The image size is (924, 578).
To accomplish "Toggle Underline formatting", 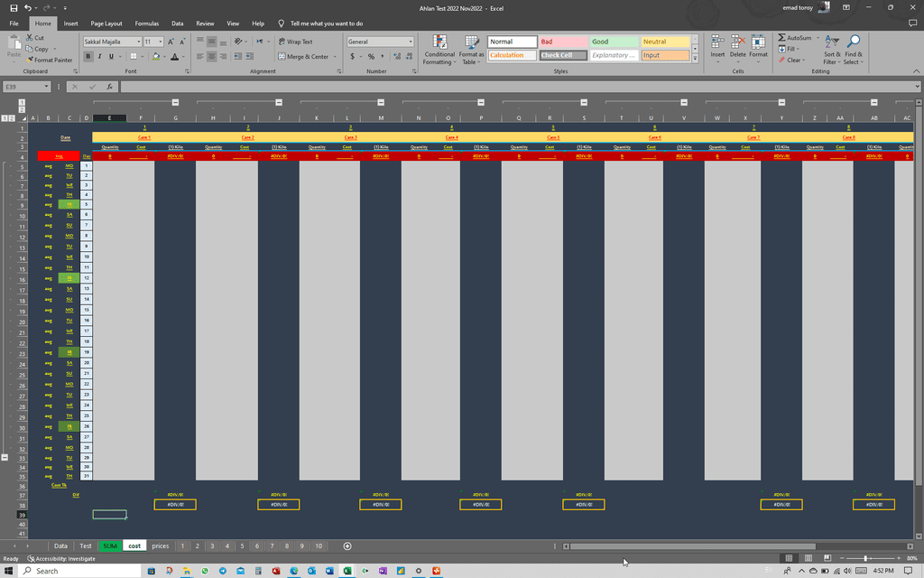I will click(111, 57).
